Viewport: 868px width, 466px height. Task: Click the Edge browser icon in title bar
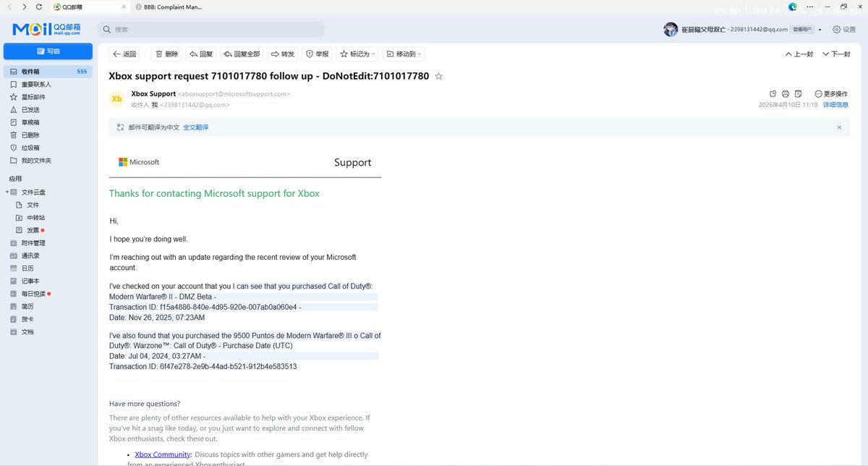click(x=792, y=7)
